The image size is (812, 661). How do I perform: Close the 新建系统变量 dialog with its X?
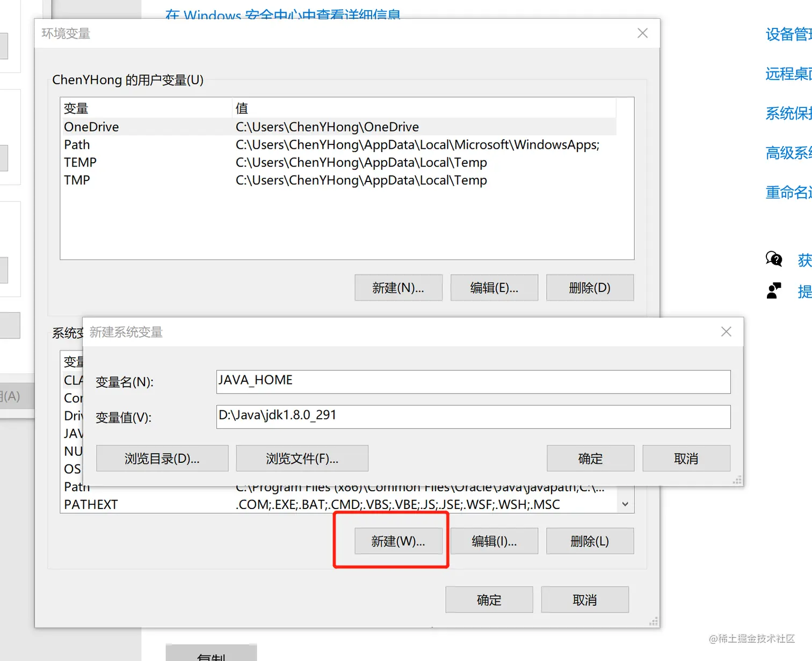click(x=726, y=332)
